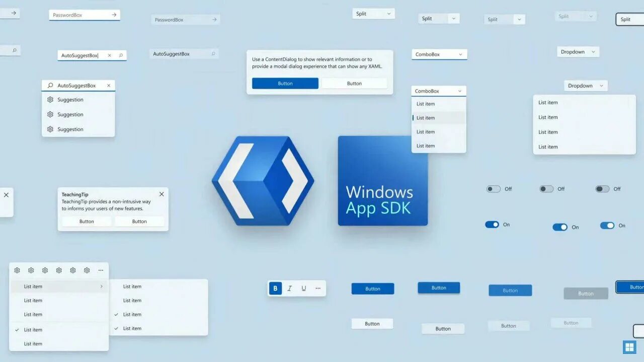Viewport: 644px width, 362px height.
Task: Click the gear icon beside the first Suggestion
Action: (50, 99)
